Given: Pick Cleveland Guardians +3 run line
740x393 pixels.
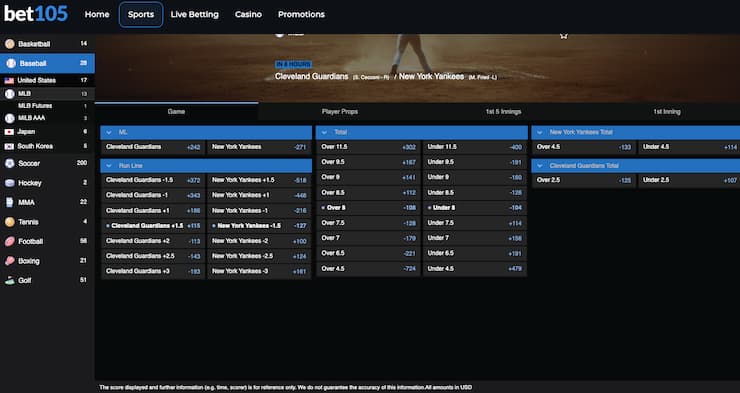Looking at the screenshot, I should point(153,271).
